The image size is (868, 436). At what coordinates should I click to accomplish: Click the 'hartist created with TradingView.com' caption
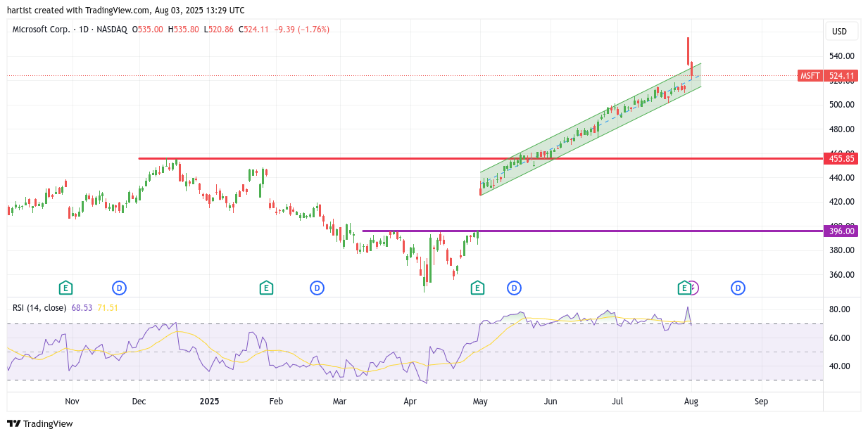click(79, 11)
